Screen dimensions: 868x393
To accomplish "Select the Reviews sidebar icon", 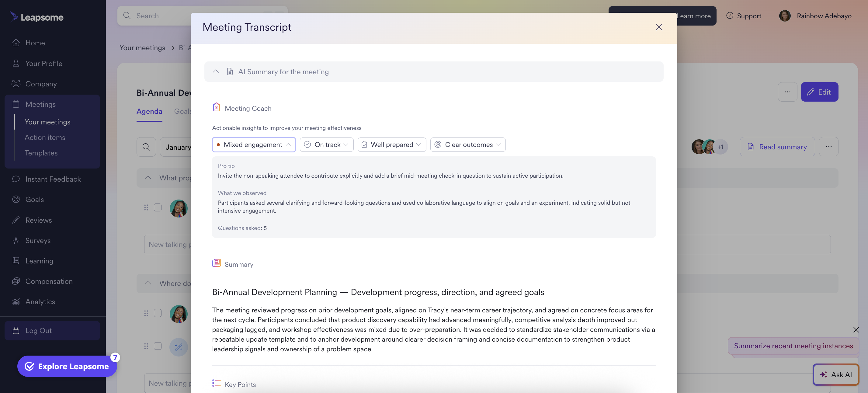I will (x=16, y=220).
